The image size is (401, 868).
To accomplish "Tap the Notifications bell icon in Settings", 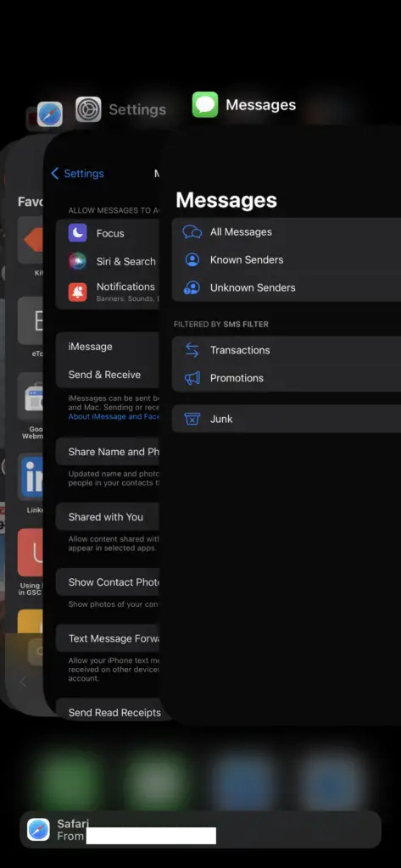I will click(x=77, y=292).
